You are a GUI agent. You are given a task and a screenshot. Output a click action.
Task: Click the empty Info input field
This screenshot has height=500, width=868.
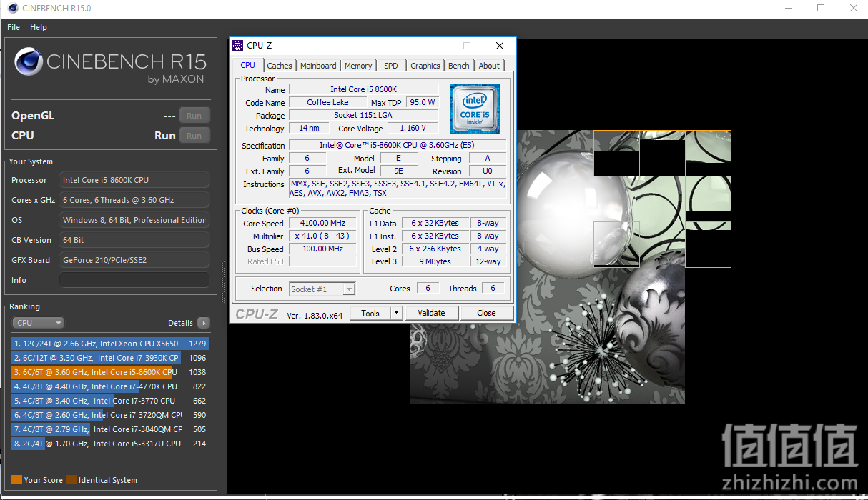pyautogui.click(x=134, y=280)
